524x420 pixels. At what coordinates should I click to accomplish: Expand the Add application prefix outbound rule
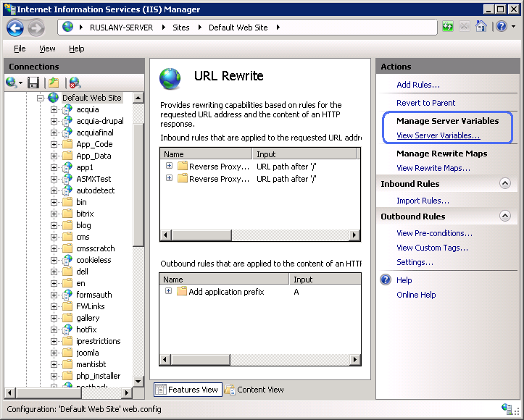(169, 291)
